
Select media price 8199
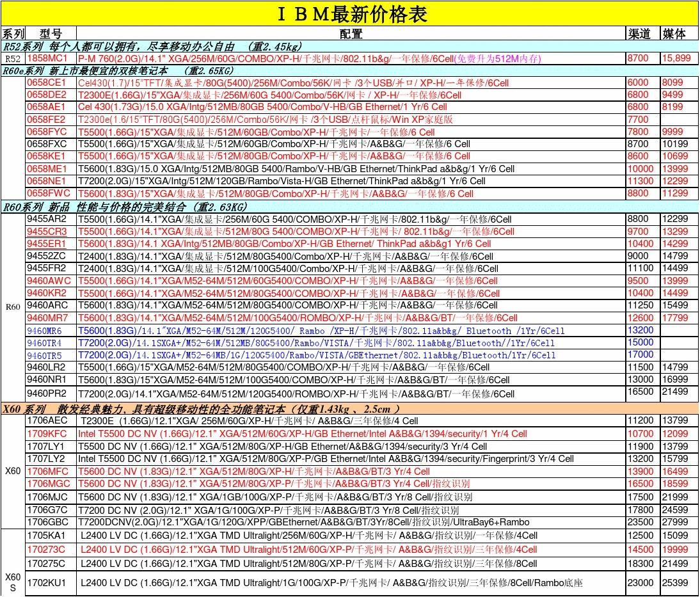click(672, 107)
